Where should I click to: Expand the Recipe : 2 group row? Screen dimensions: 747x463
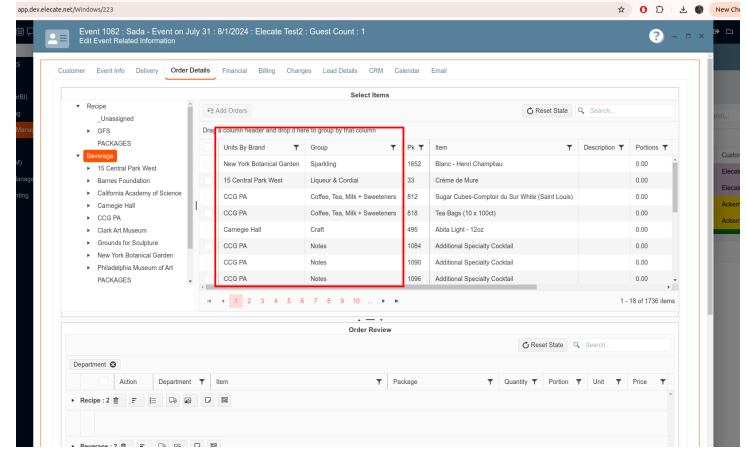(x=73, y=400)
